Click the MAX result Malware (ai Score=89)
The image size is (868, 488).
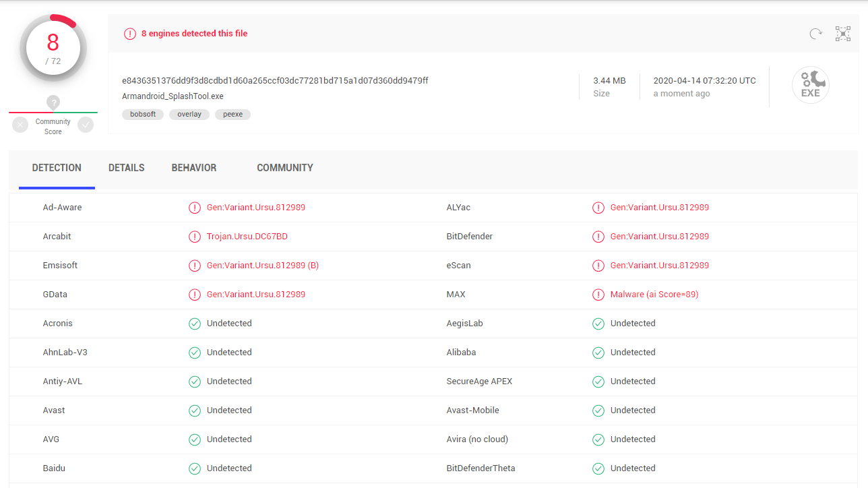(x=654, y=295)
